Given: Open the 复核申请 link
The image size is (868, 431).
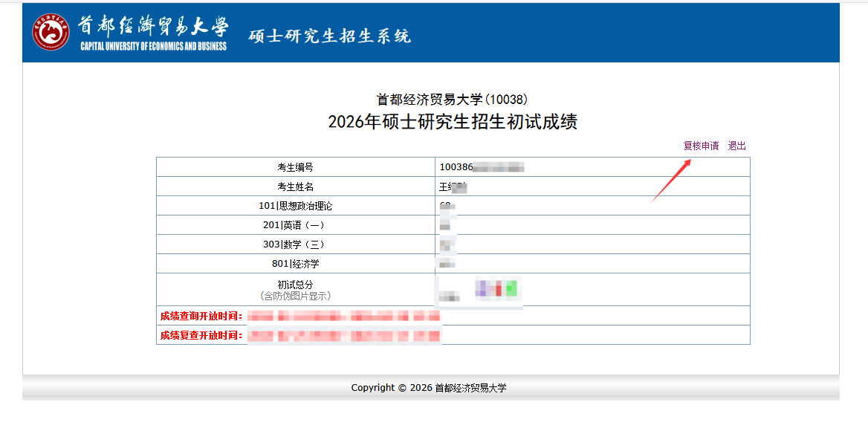Looking at the screenshot, I should 701,146.
